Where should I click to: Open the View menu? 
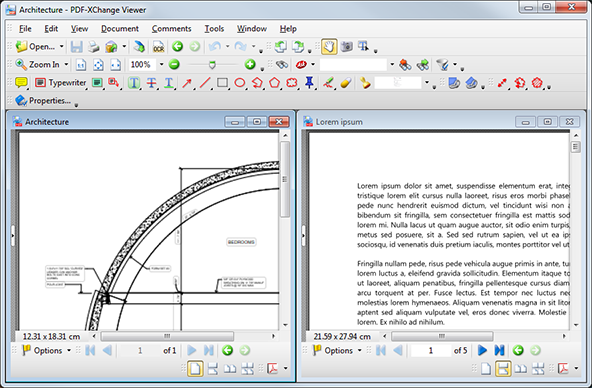(x=79, y=29)
